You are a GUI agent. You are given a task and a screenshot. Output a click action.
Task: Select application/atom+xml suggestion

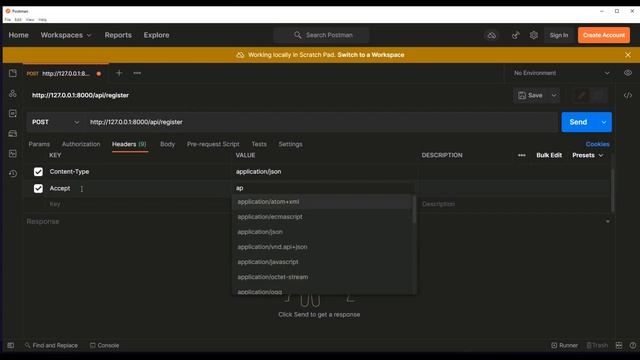pyautogui.click(x=322, y=202)
